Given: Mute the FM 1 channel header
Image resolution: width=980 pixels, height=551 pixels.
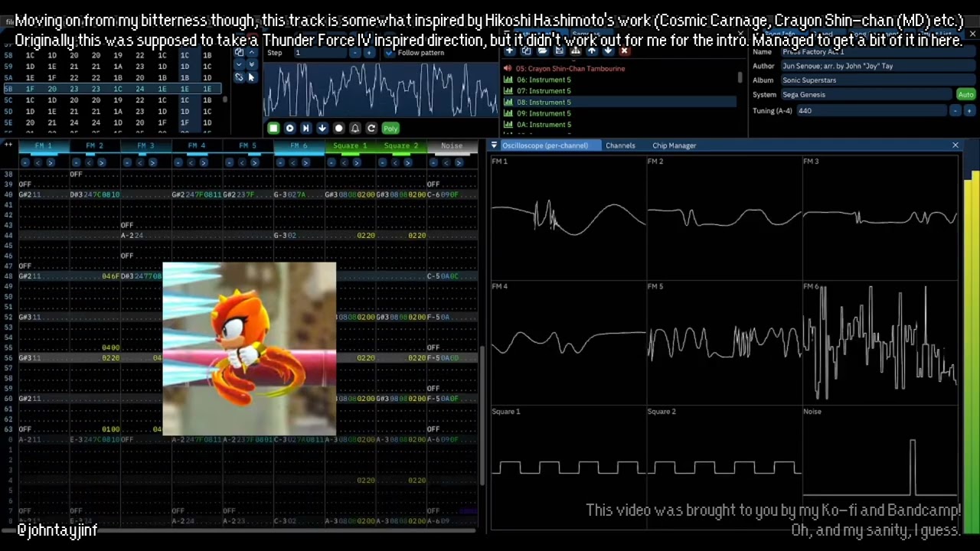Looking at the screenshot, I should click(44, 145).
